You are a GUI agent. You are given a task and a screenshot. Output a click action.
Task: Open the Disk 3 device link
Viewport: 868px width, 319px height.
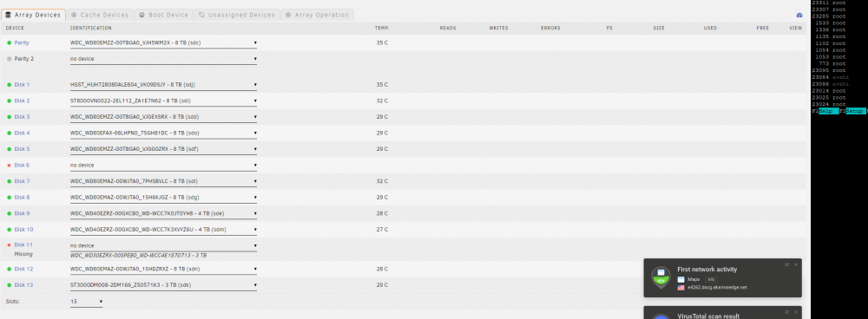click(23, 117)
